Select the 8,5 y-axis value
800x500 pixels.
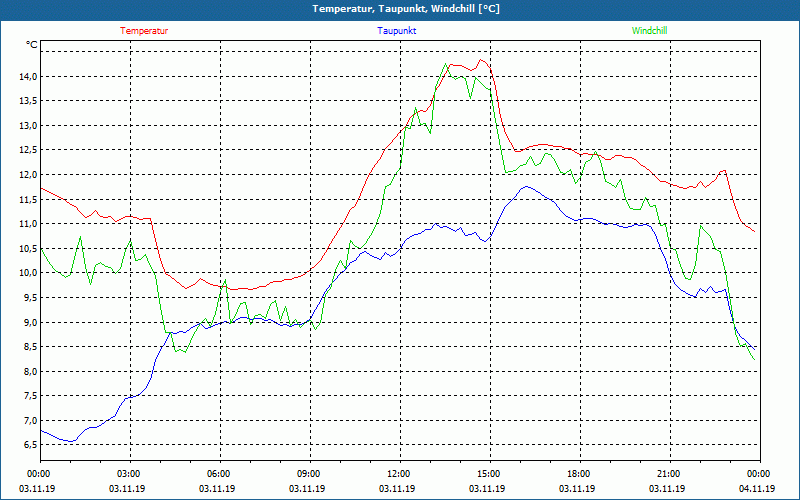point(30,347)
